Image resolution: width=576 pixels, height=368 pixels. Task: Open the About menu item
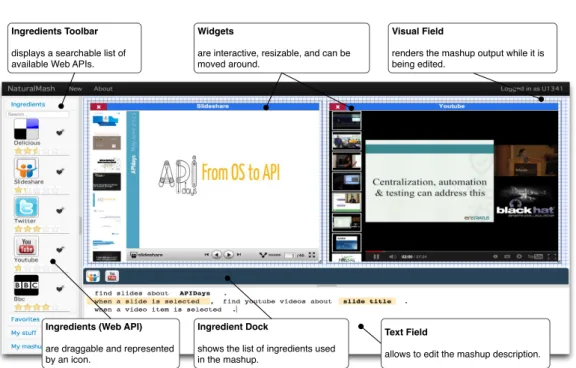103,89
